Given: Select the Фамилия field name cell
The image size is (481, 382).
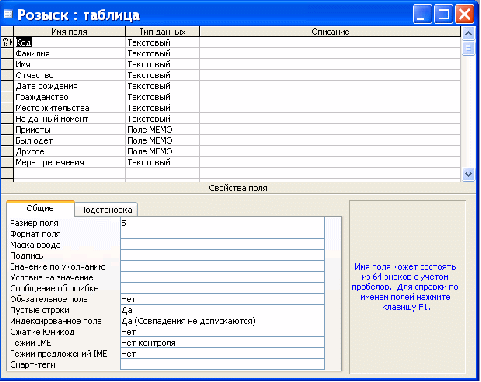Looking at the screenshot, I should coord(69,53).
